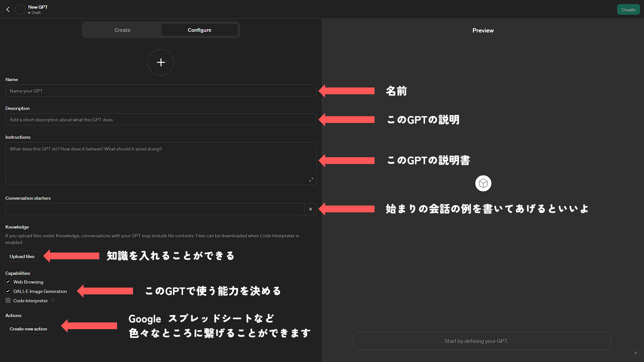The image size is (644, 362).
Task: Click the cube GPT avatar in preview
Action: [x=483, y=183]
